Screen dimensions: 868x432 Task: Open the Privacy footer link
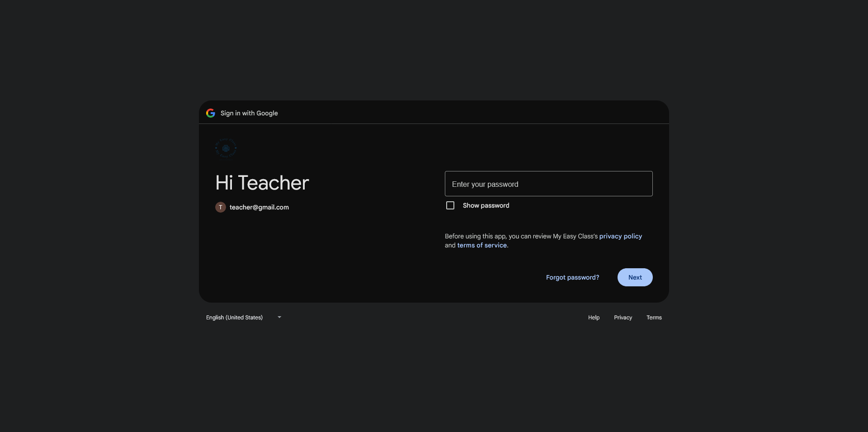[x=623, y=318]
